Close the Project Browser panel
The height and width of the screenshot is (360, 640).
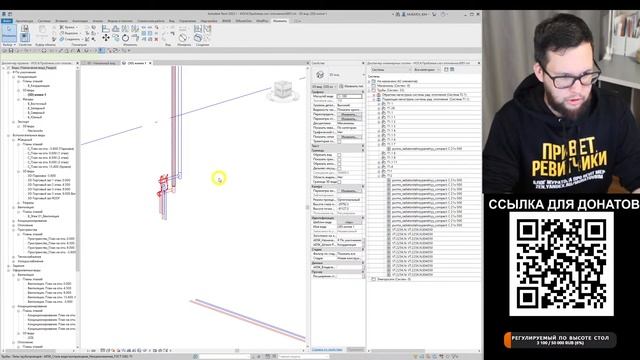tap(78, 63)
